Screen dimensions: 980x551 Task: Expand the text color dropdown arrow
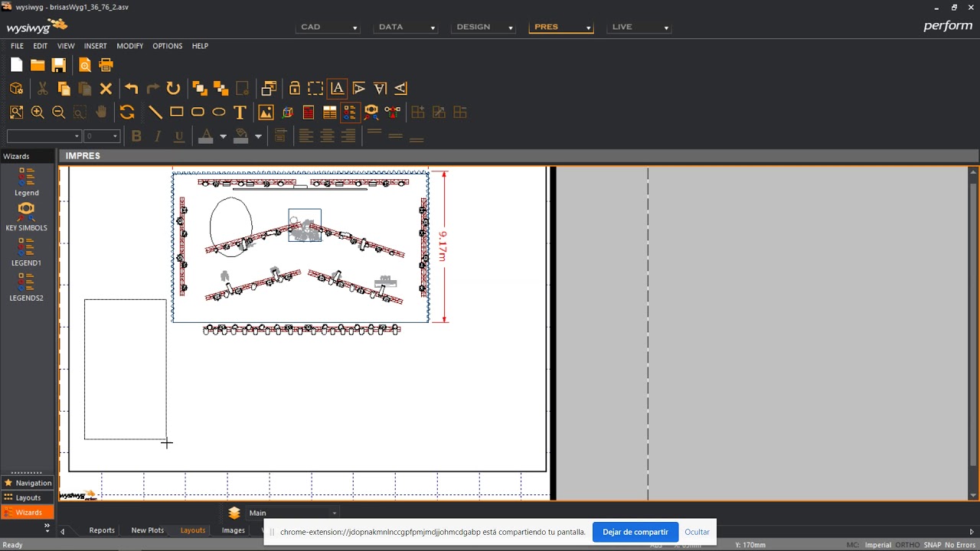pyautogui.click(x=223, y=136)
